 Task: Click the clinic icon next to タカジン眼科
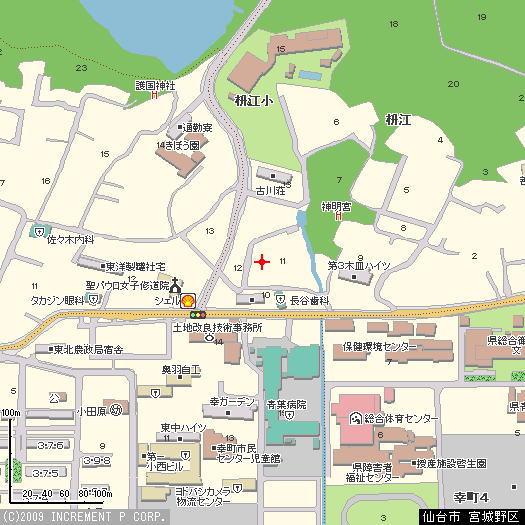point(93,299)
